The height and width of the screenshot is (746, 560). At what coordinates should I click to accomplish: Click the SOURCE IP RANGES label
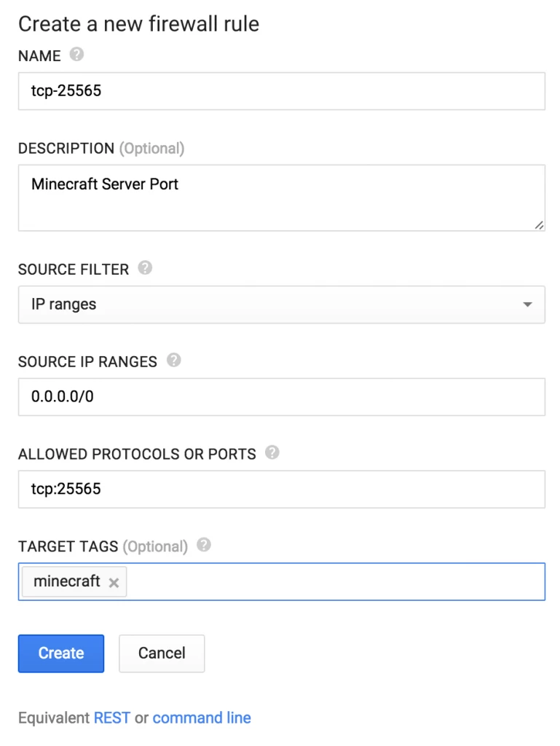pyautogui.click(x=87, y=361)
